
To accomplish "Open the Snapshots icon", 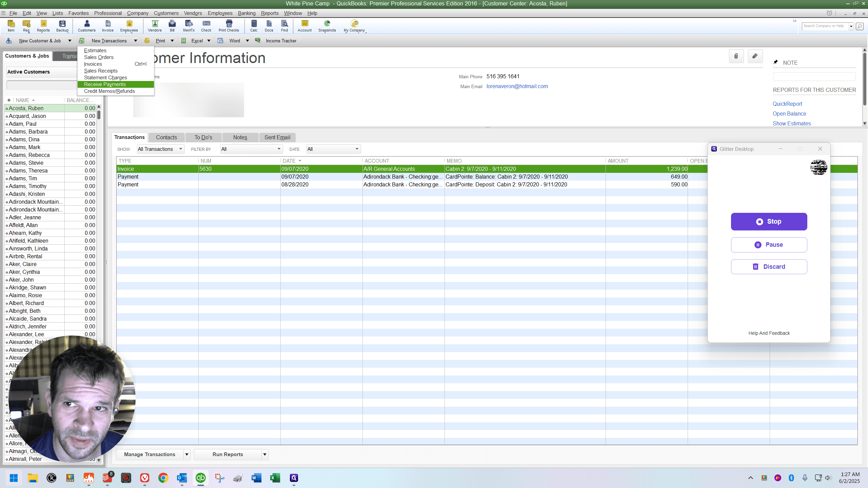I will (x=327, y=26).
